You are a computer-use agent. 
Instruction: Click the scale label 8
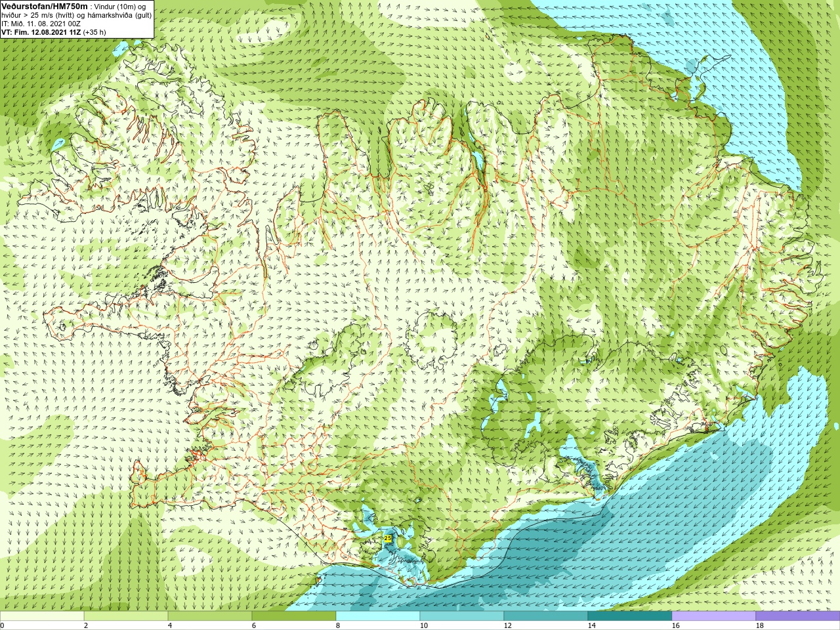point(337,625)
